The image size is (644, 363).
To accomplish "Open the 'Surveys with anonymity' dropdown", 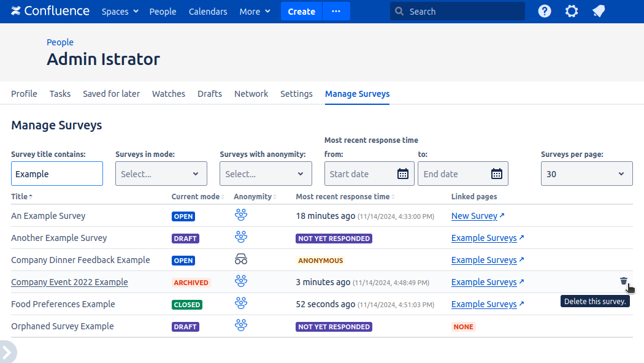I will tap(266, 174).
